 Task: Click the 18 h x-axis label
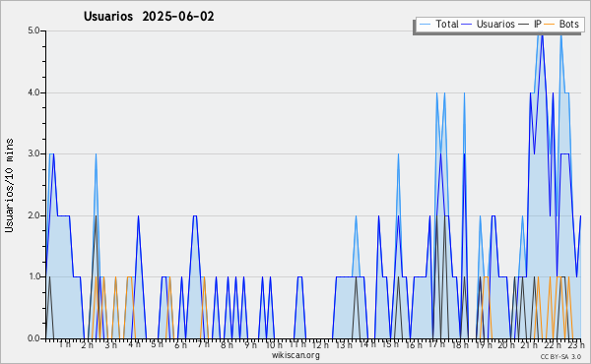tap(460, 344)
